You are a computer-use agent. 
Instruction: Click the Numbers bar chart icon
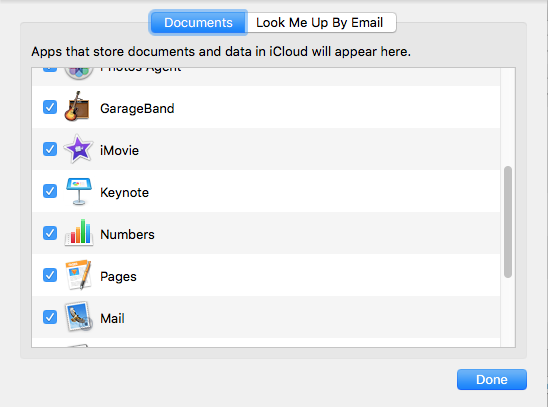pos(79,232)
